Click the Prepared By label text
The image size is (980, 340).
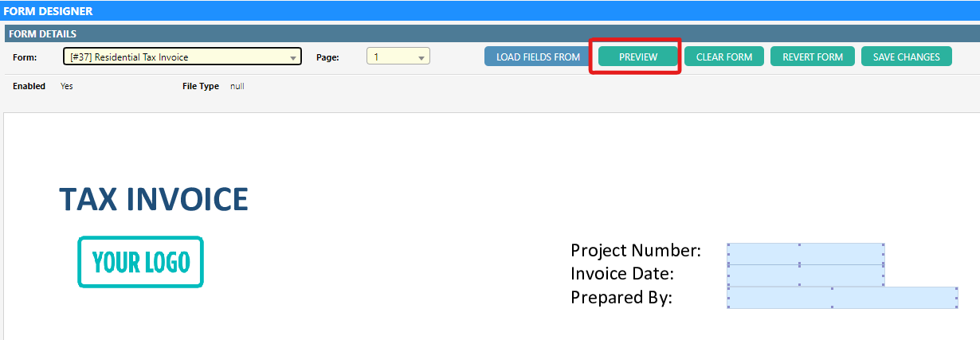pos(621,298)
